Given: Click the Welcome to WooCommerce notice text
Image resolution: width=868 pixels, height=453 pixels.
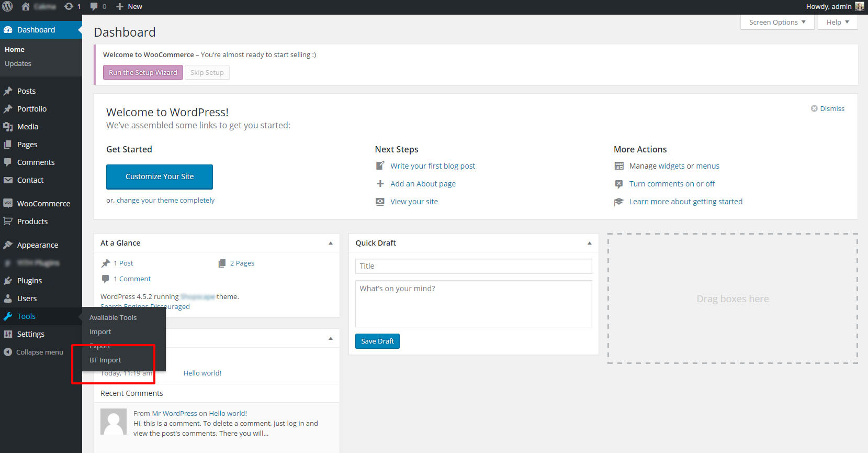Looking at the screenshot, I should pyautogui.click(x=209, y=54).
